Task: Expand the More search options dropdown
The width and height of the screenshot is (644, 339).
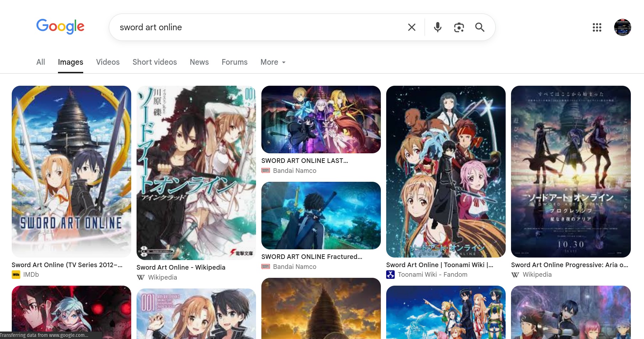Action: [x=273, y=62]
